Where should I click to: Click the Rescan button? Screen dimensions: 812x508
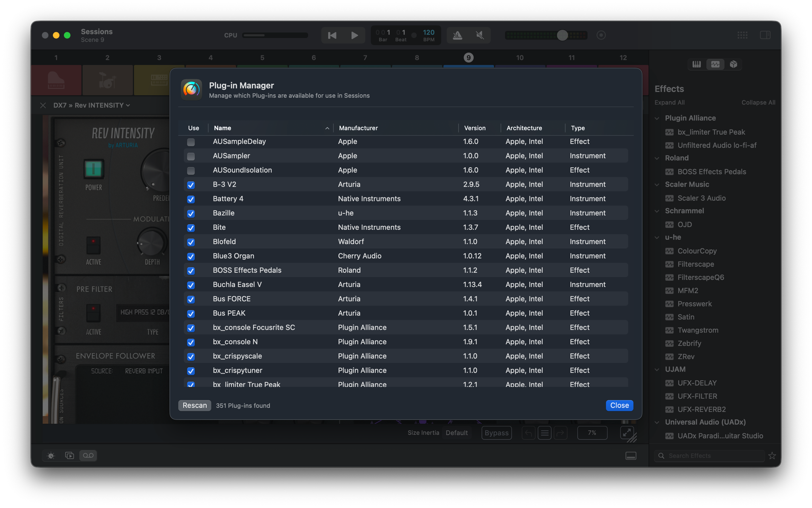(x=194, y=405)
